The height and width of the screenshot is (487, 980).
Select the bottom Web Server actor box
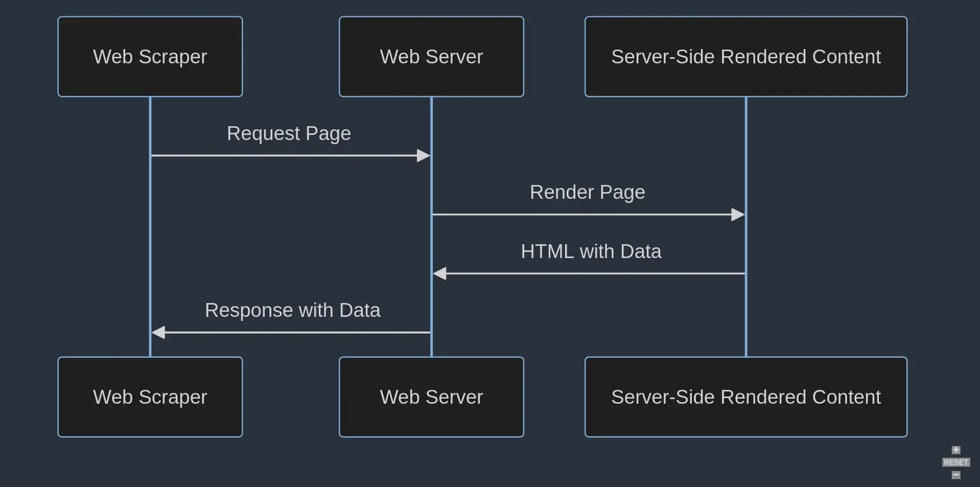431,397
